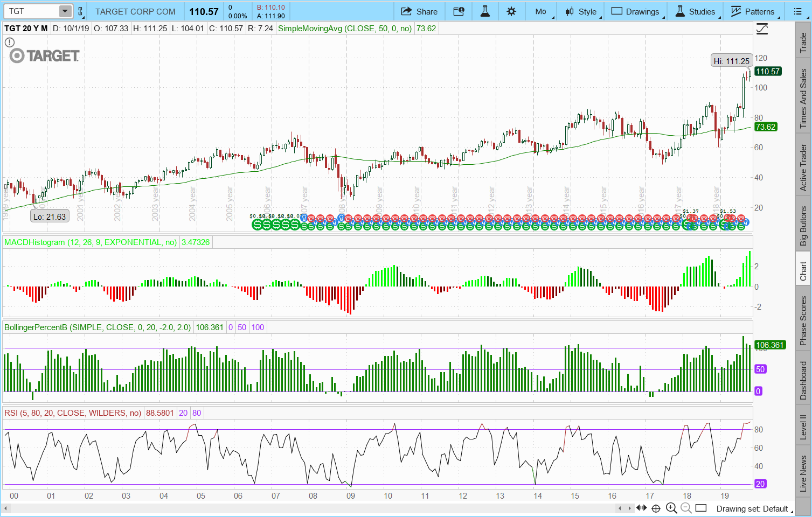Open the Active Trader sidebar tab
Image resolution: width=812 pixels, height=517 pixels.
click(x=803, y=167)
